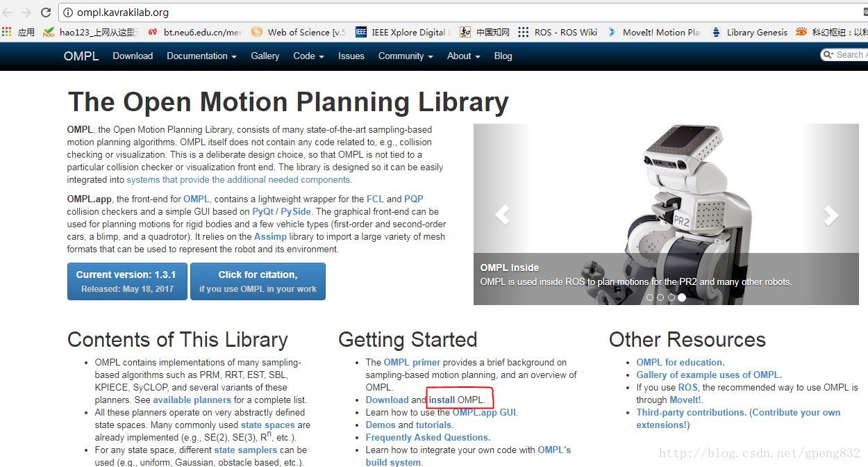Open the state samplers link
The image size is (868, 467).
(x=245, y=450)
